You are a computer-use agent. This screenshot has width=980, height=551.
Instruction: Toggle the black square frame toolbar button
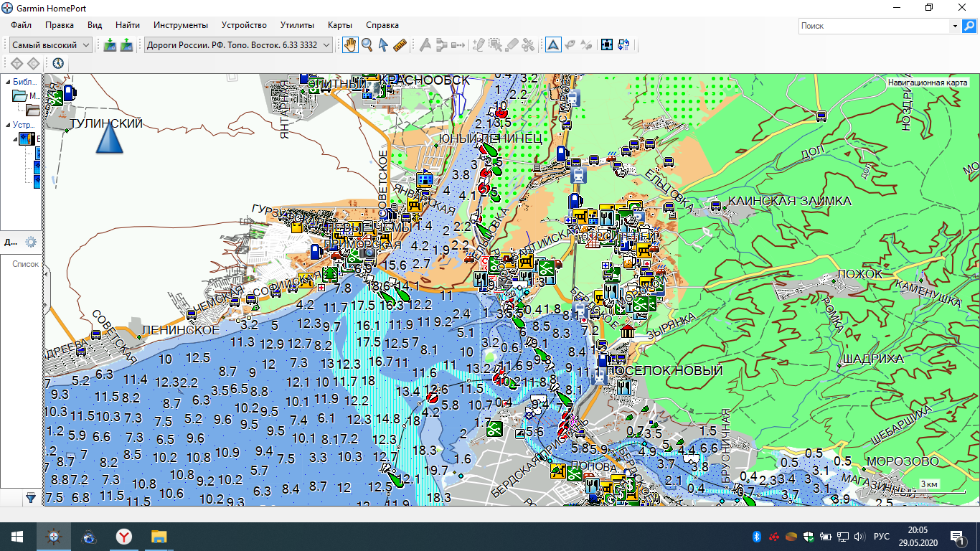coord(607,44)
